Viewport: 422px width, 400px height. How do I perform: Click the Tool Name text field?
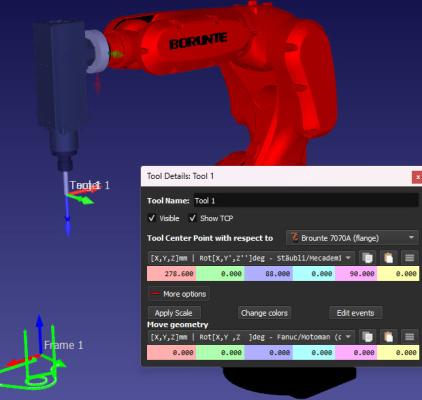coord(306,201)
